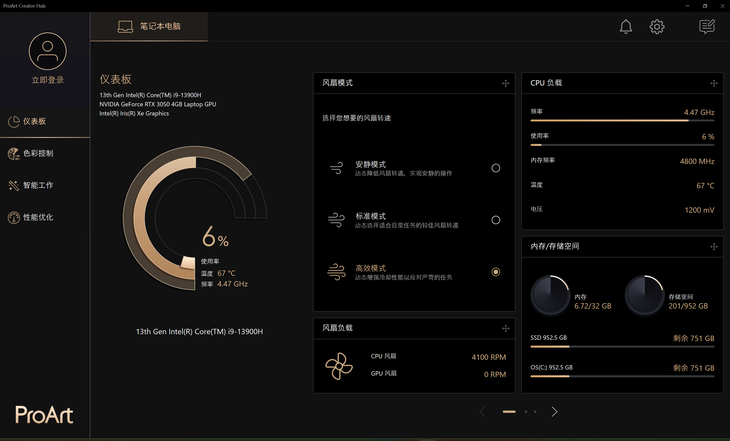Viewport: 730px width, 441px height.
Task: Click the NVIDIA GeForce RTX 3050 text line
Action: click(157, 104)
